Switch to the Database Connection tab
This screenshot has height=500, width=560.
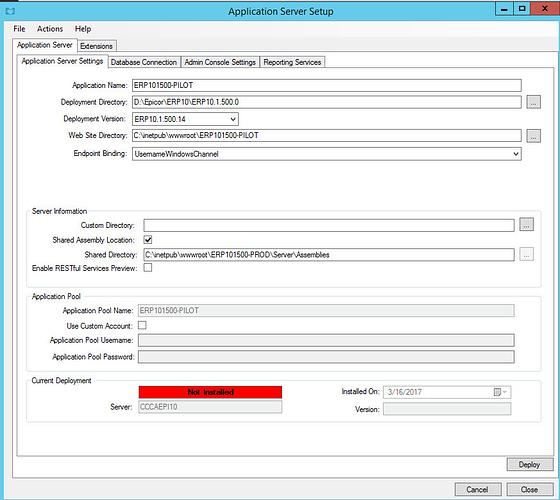(x=144, y=62)
